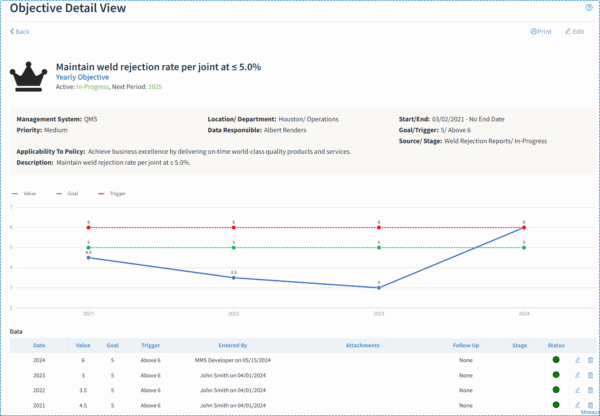Select the 2021 value point 4.5 on chart
The image size is (600, 416).
[88, 258]
